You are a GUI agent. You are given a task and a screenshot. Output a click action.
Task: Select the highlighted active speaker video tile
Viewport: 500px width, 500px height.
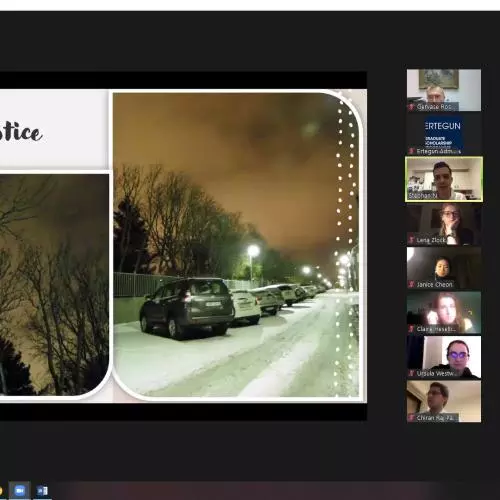[444, 179]
